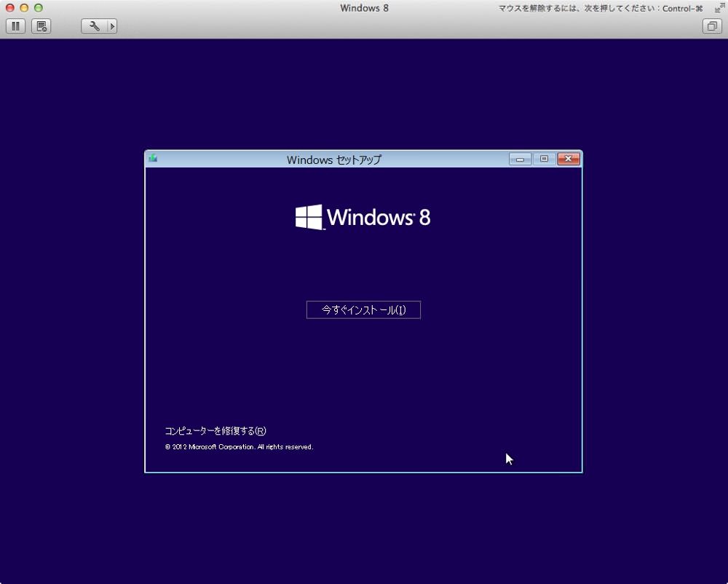The height and width of the screenshot is (584, 728).
Task: Click the 2012 Microsoft Corporation copyright text
Action: click(239, 446)
